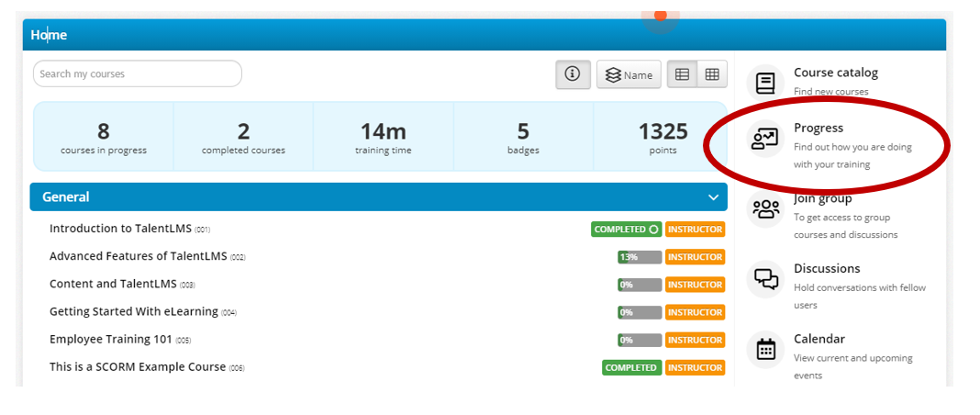The height and width of the screenshot is (415, 980).
Task: Click the Home header title
Action: pyautogui.click(x=49, y=35)
